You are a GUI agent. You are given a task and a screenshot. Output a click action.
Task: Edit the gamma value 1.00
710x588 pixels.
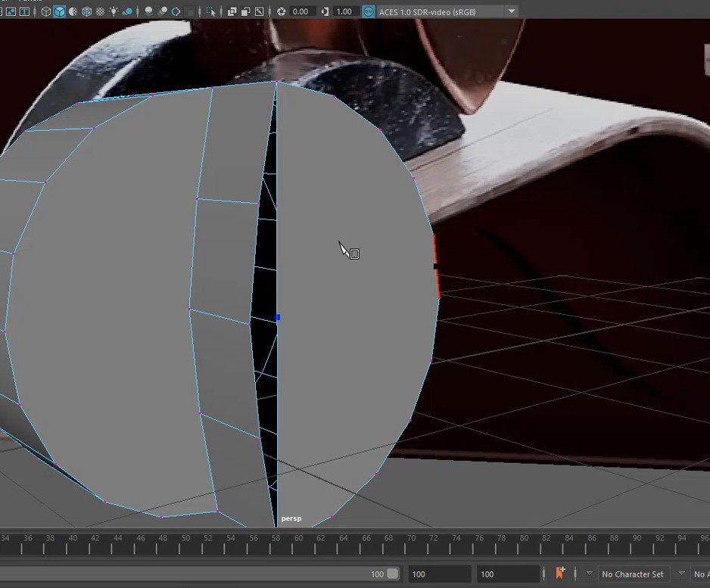point(345,11)
